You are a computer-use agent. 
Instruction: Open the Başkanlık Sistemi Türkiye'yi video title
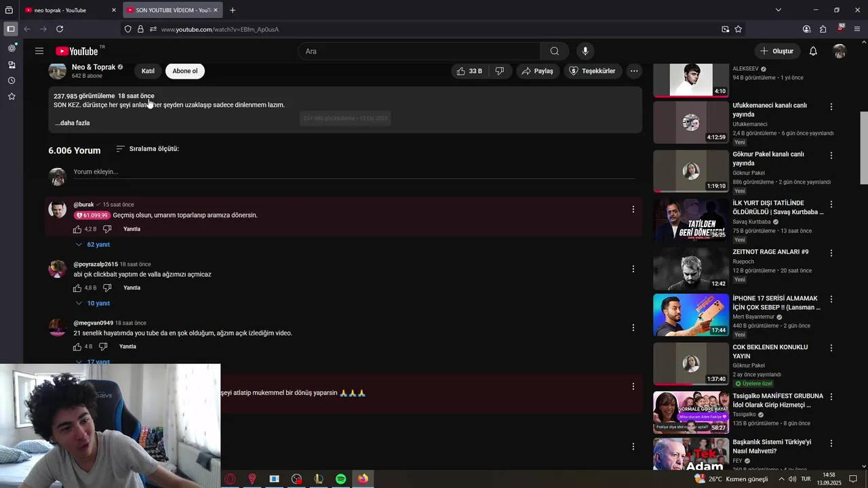coord(772,447)
